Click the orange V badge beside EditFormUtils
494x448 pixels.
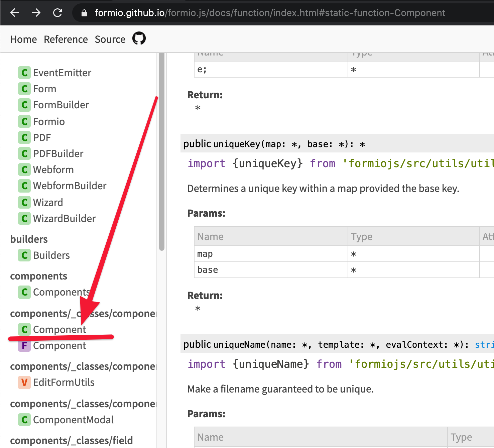click(24, 382)
